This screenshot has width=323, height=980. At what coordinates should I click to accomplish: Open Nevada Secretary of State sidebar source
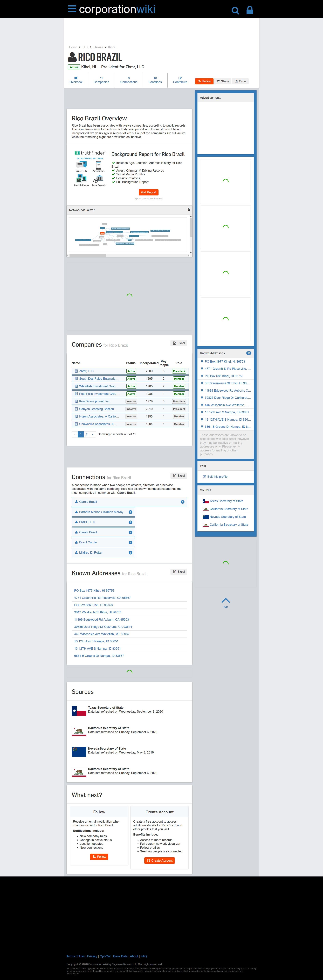point(228,517)
